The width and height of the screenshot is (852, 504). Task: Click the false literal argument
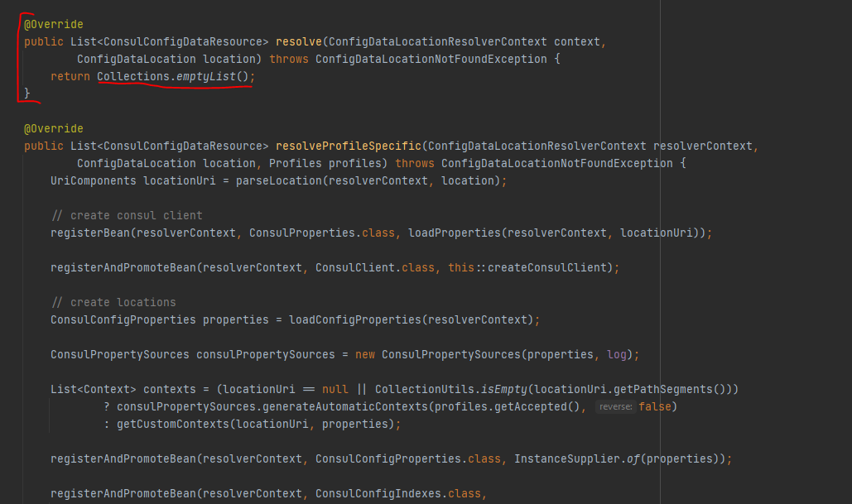pos(655,407)
